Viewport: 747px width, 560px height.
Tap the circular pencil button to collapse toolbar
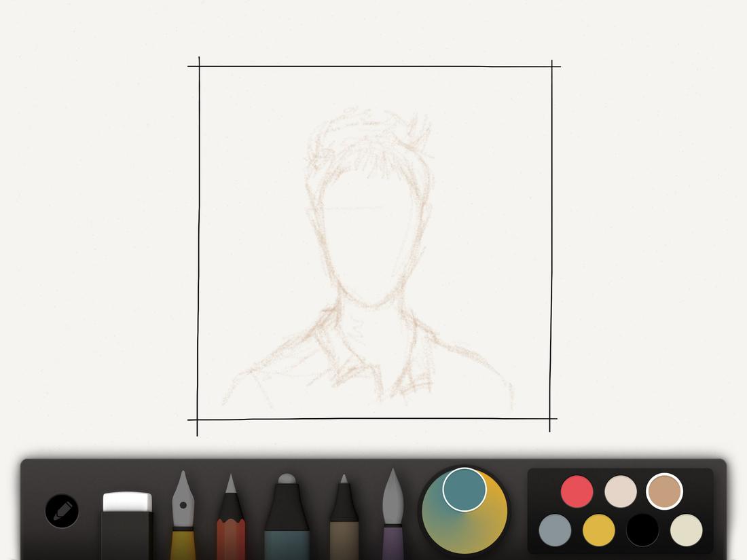pyautogui.click(x=62, y=509)
